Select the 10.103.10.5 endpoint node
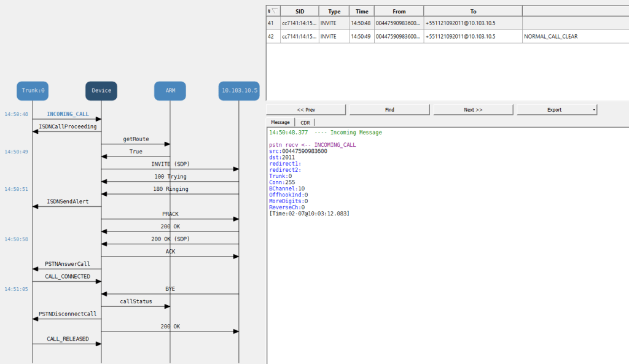The height and width of the screenshot is (364, 629). [x=239, y=91]
